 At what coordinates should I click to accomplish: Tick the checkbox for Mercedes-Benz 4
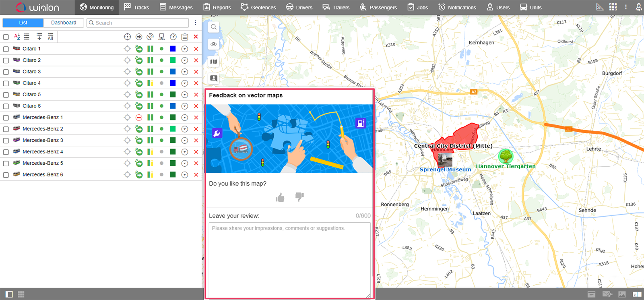(x=6, y=152)
